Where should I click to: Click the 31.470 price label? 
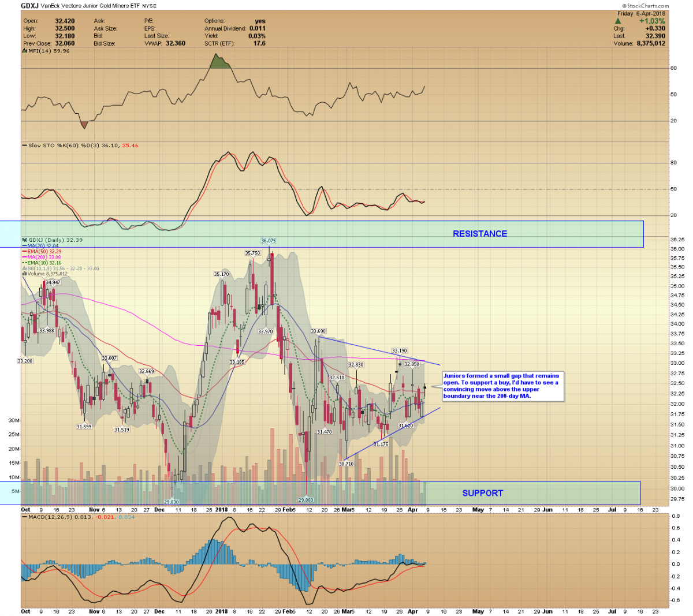coord(325,432)
